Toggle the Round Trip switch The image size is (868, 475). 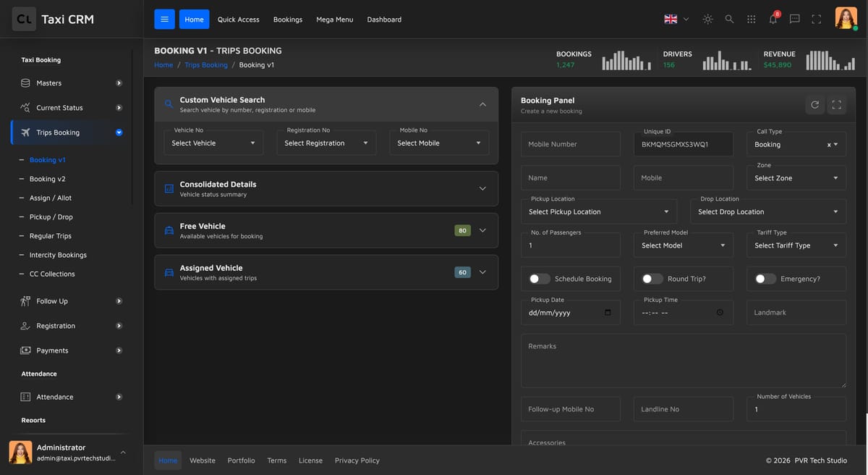652,279
